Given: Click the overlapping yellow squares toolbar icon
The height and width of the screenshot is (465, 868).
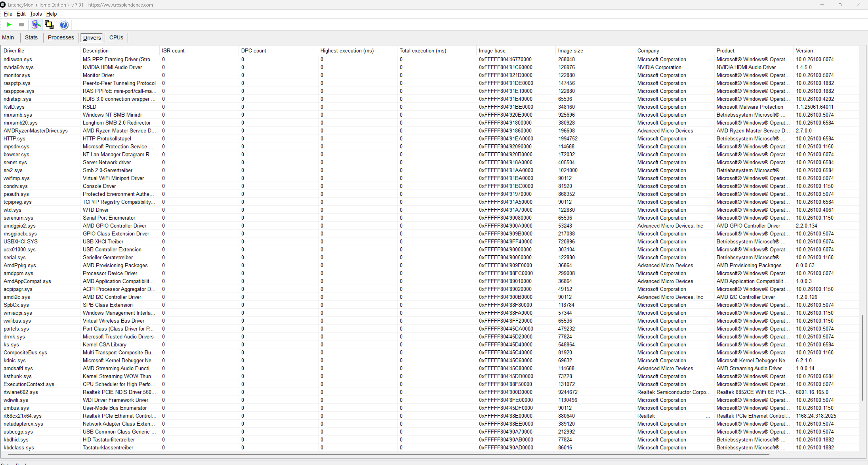Looking at the screenshot, I should [x=49, y=25].
